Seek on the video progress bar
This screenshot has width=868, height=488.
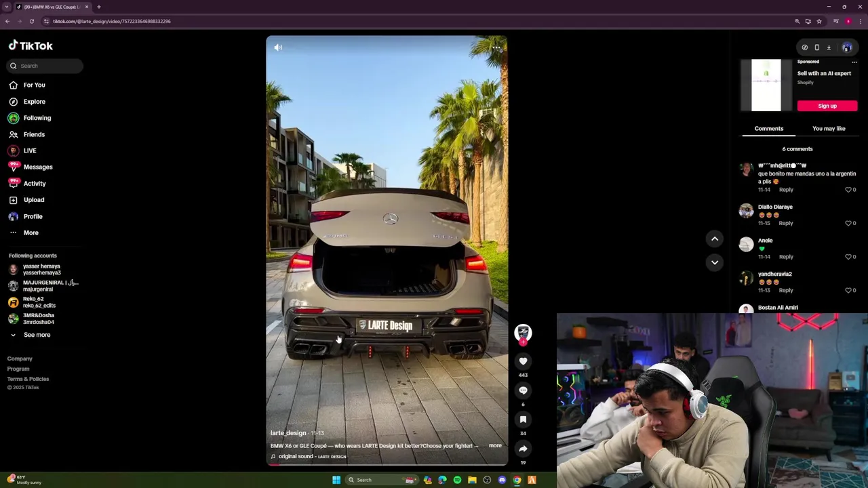coord(387,465)
